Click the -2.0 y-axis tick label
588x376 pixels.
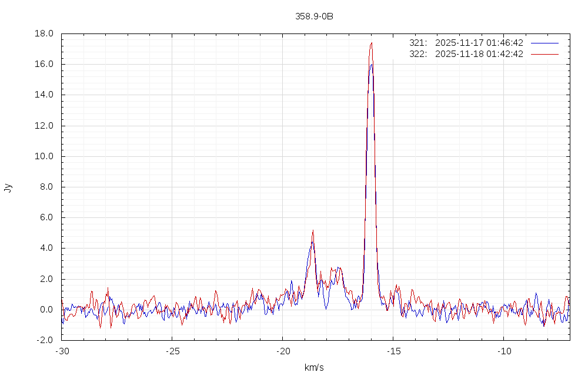point(46,340)
